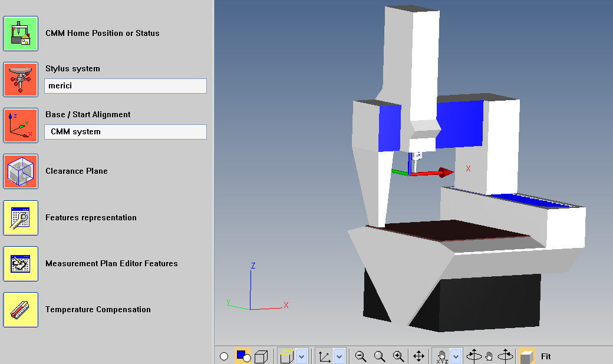This screenshot has width=613, height=364.
Task: Click the red X axis arrow in 3D view
Action: pos(434,173)
